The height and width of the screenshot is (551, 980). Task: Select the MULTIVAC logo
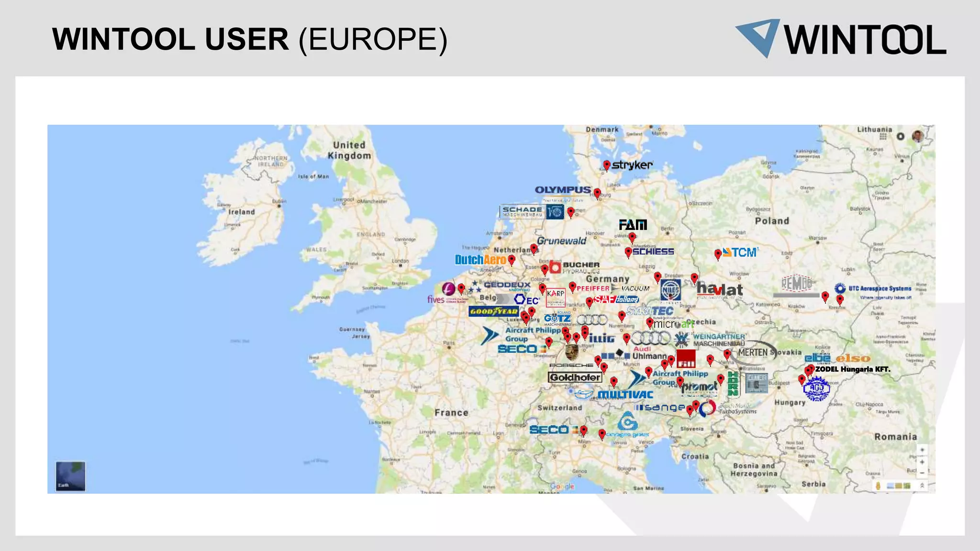[x=614, y=395]
